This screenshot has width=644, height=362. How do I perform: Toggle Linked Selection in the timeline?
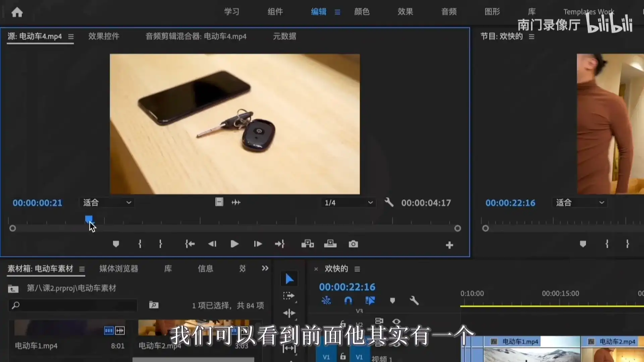[x=370, y=301]
